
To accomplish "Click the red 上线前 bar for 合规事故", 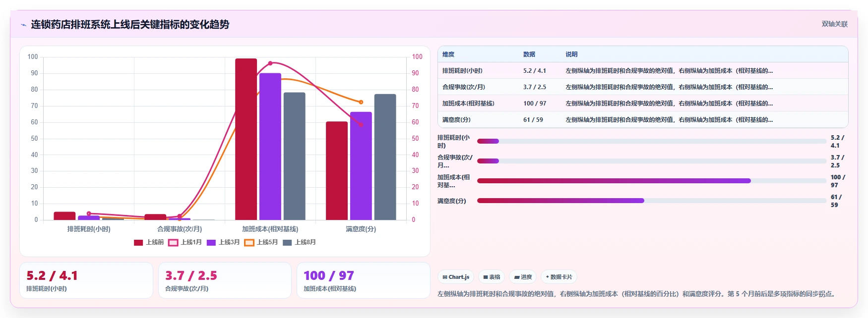I will point(155,217).
